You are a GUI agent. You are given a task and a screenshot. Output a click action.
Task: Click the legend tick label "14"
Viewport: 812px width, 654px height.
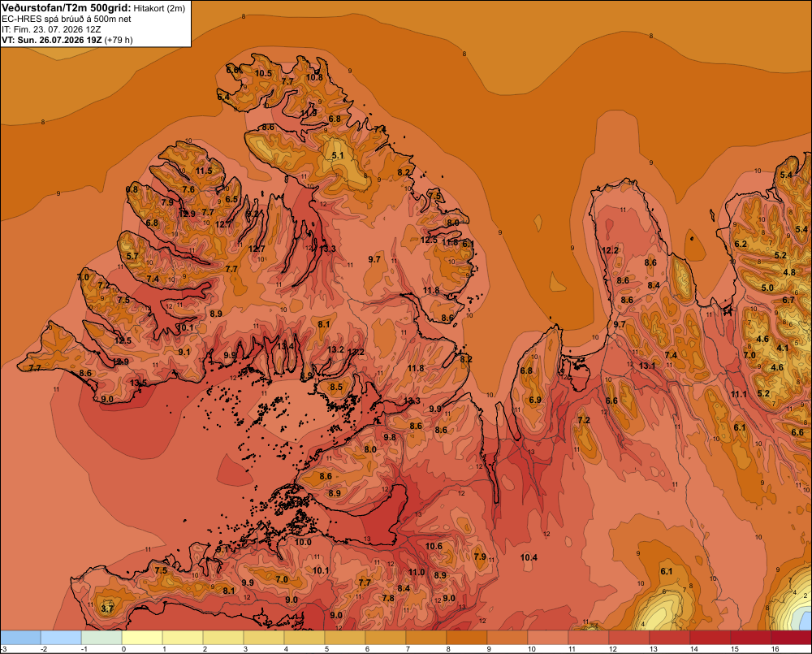[x=694, y=649]
